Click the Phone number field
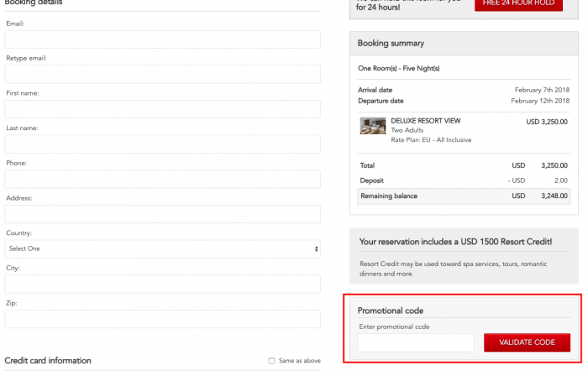This screenshot has height=371, width=588. coord(162,179)
